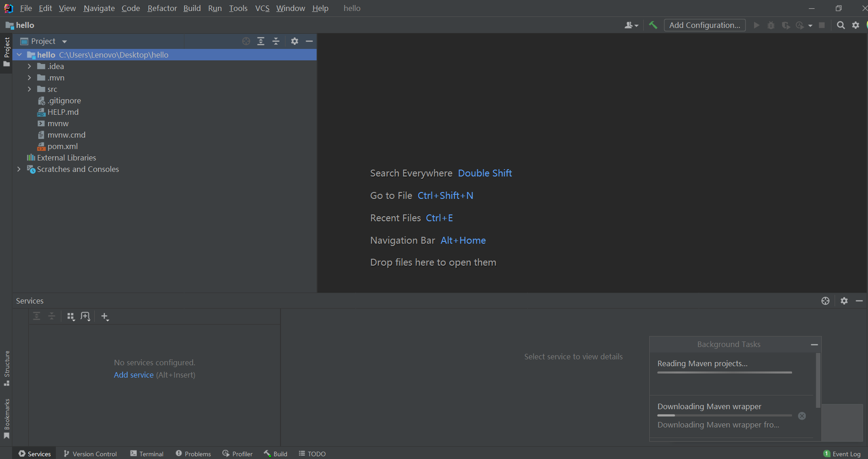Click the Add service link

[134, 375]
